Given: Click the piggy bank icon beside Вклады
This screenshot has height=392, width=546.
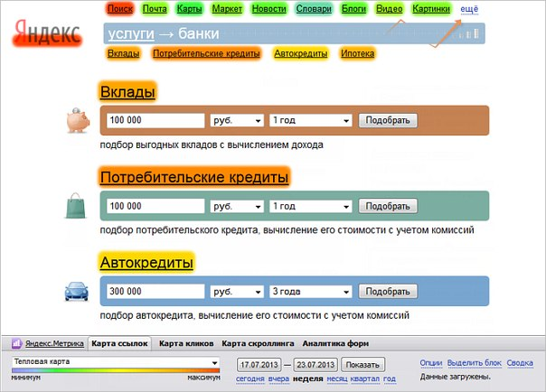Looking at the screenshot, I should 78,120.
